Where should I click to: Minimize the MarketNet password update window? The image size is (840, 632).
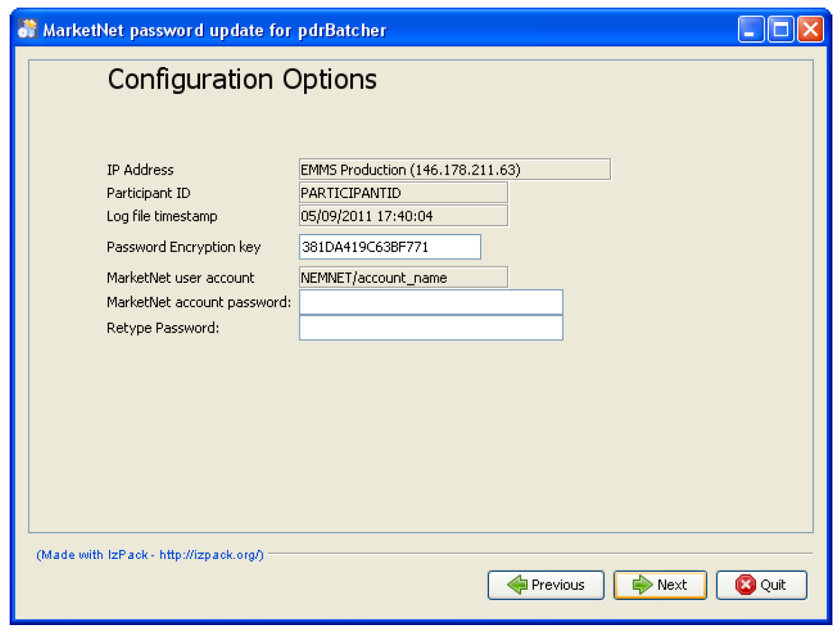pyautogui.click(x=752, y=30)
